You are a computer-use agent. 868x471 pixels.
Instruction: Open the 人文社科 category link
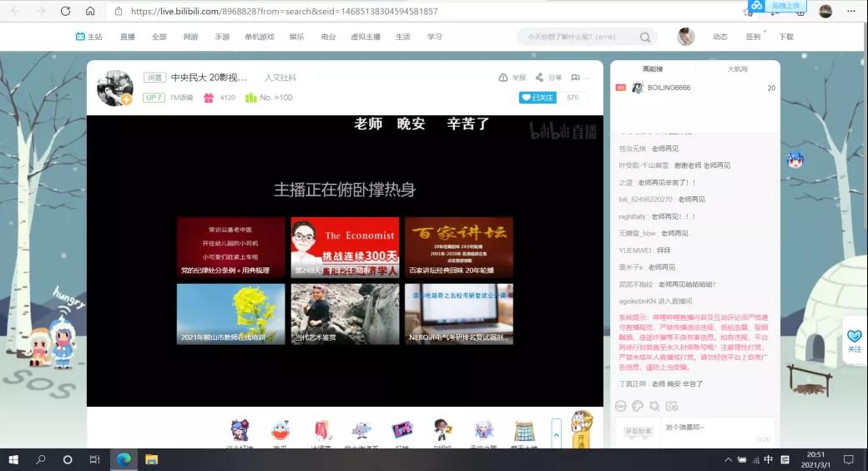[x=280, y=78]
